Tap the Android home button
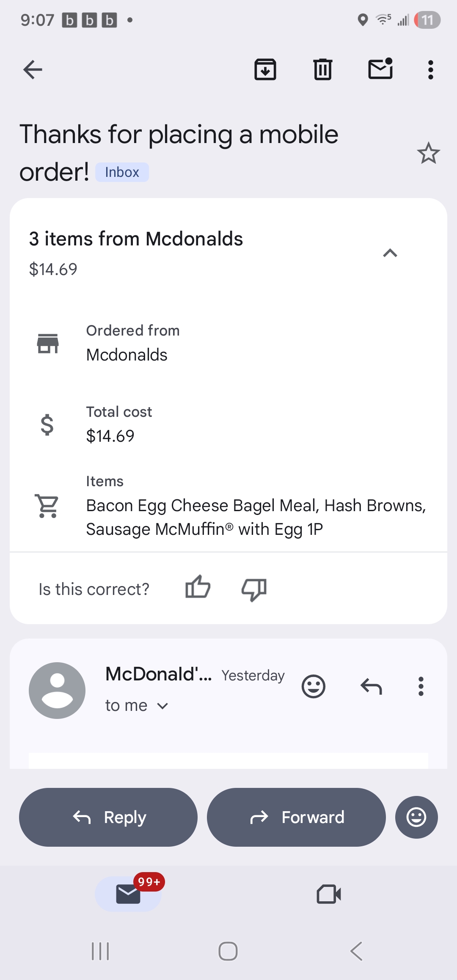The width and height of the screenshot is (457, 980). [228, 951]
